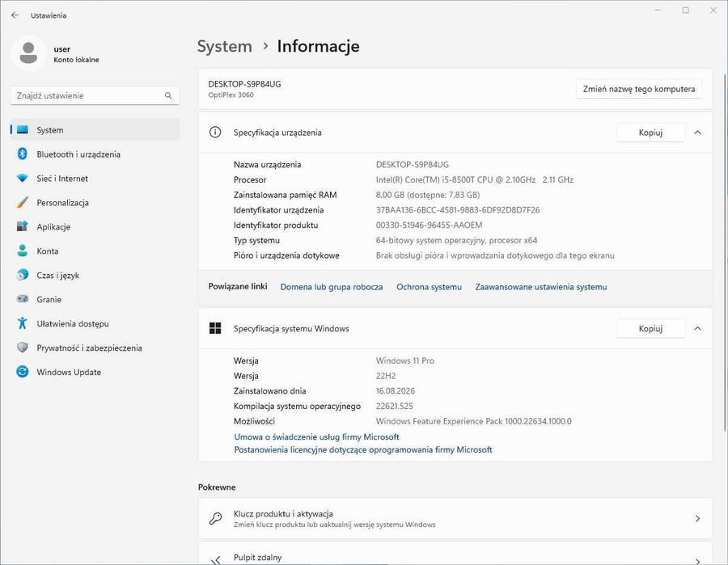Image resolution: width=728 pixels, height=565 pixels.
Task: Click the device ID 37BAA136 value
Action: 458,209
